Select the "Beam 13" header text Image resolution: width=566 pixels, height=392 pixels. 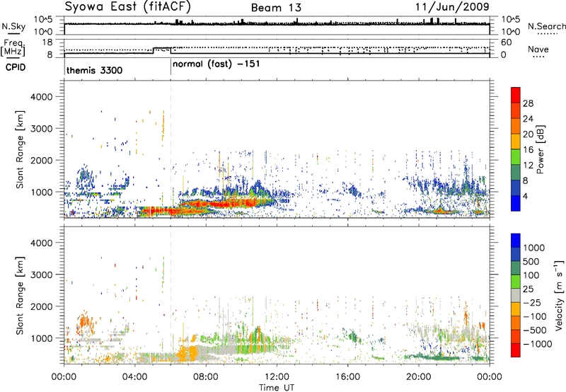(x=276, y=8)
